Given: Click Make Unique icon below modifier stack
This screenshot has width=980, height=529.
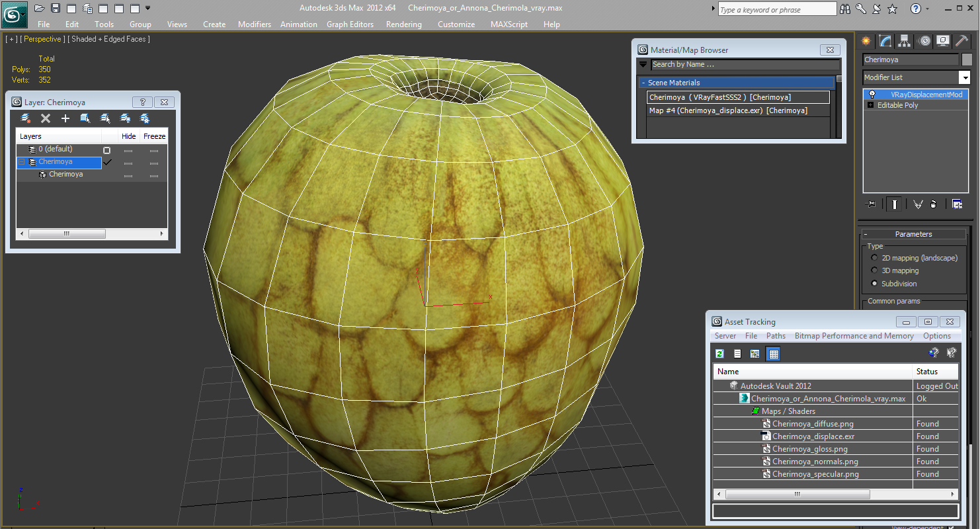Looking at the screenshot, I should pyautogui.click(x=918, y=204).
